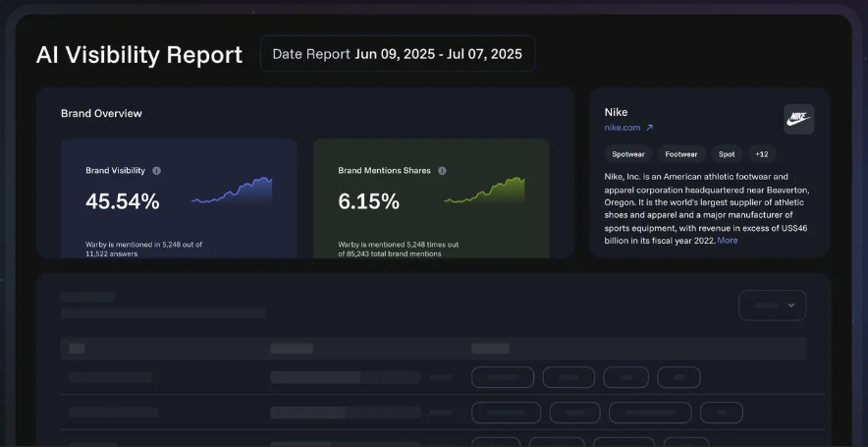Image resolution: width=868 pixels, height=447 pixels.
Task: Click the 6.15% Brand Mentions Shares value
Action: click(369, 201)
